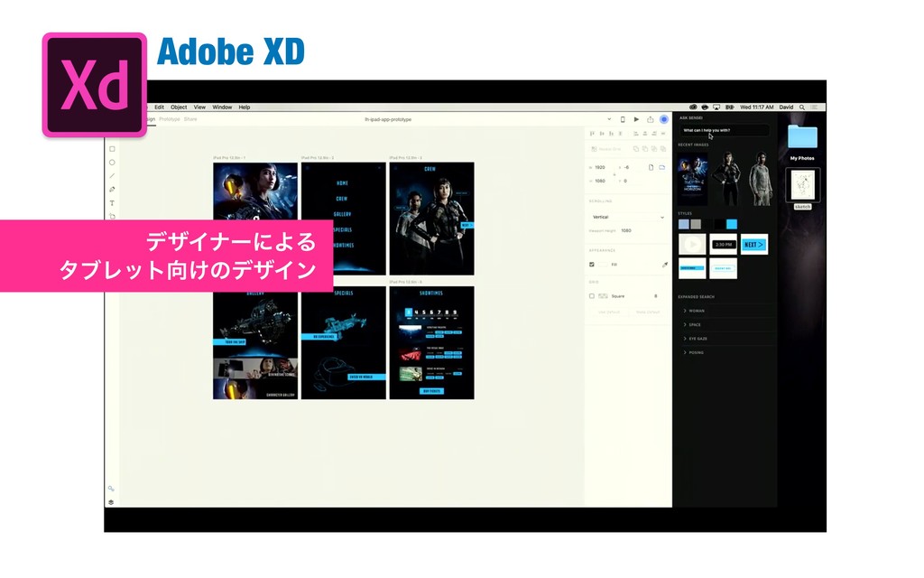Image resolution: width=924 pixels, height=578 pixels.
Task: Open Creative Cloud menu bar icon
Action: [694, 107]
